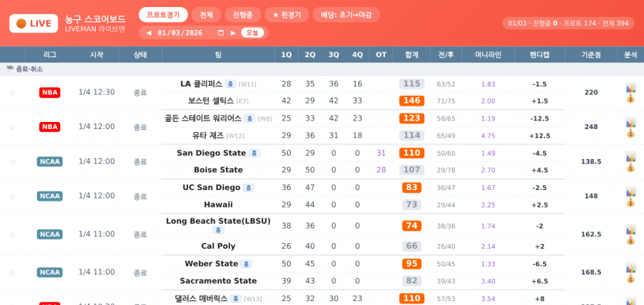Go to the previous date arrow
Viewport: 644px width, 305px height.
pos(149,33)
